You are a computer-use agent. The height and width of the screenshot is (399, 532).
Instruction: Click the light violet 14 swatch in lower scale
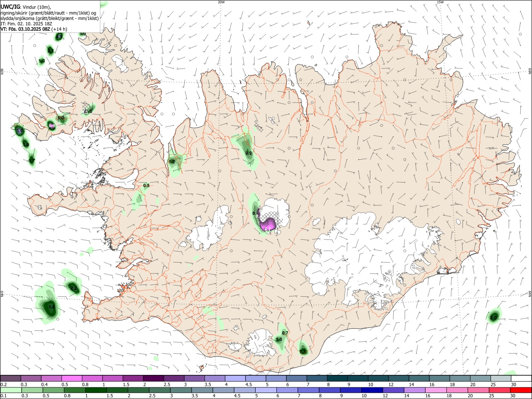pyautogui.click(x=415, y=390)
